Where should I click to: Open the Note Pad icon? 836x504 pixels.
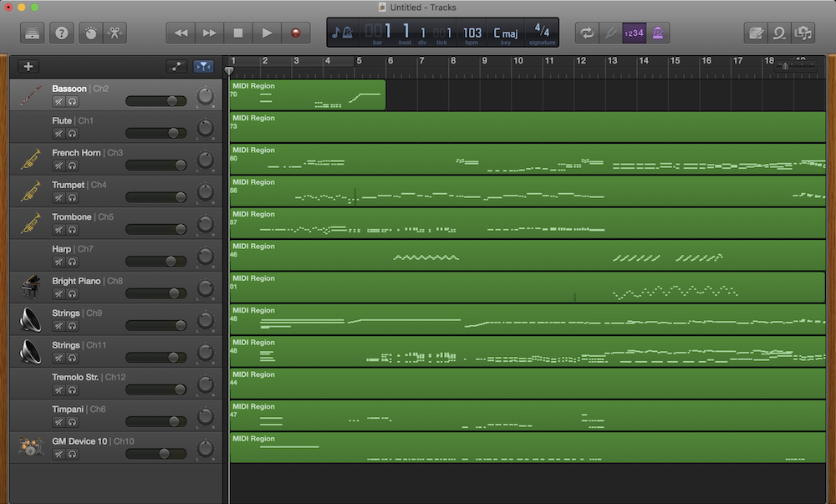[755, 33]
